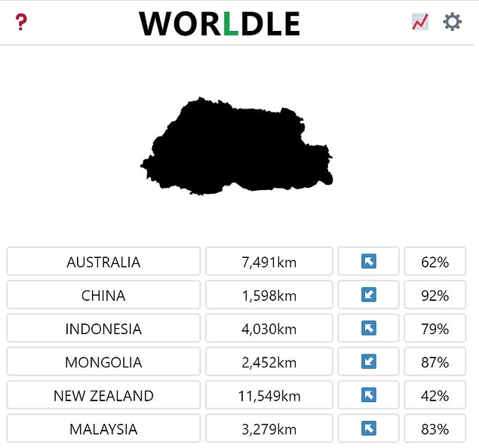The height and width of the screenshot is (448, 479).
Task: Click the 3,279km distance value
Action: pos(269,428)
